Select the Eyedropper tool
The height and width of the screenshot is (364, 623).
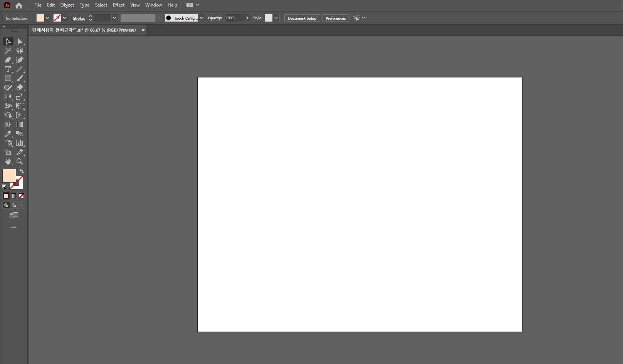click(8, 134)
